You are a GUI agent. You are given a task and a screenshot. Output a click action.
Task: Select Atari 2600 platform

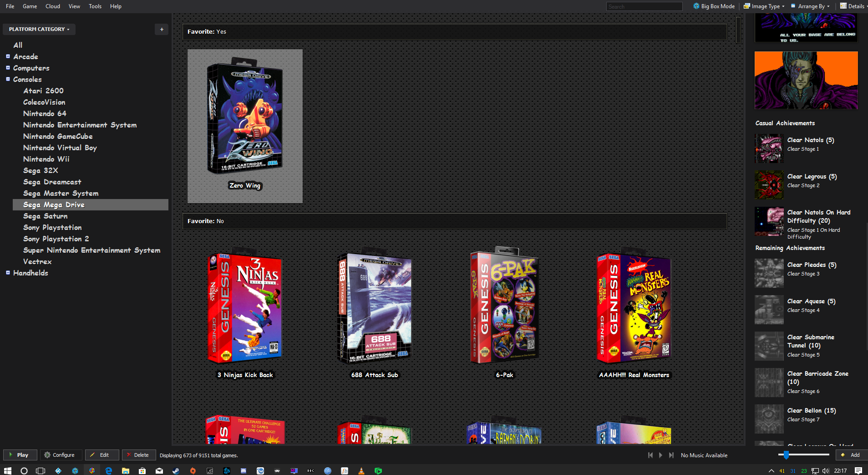(43, 91)
